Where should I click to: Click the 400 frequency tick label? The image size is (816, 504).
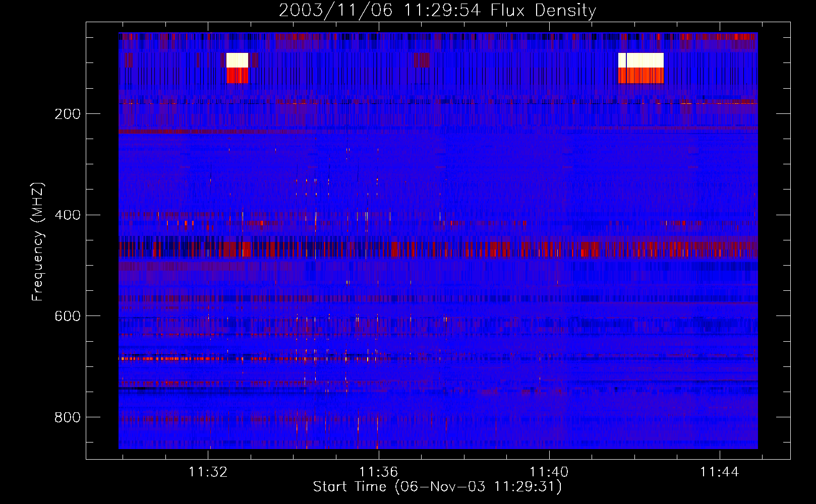(68, 215)
